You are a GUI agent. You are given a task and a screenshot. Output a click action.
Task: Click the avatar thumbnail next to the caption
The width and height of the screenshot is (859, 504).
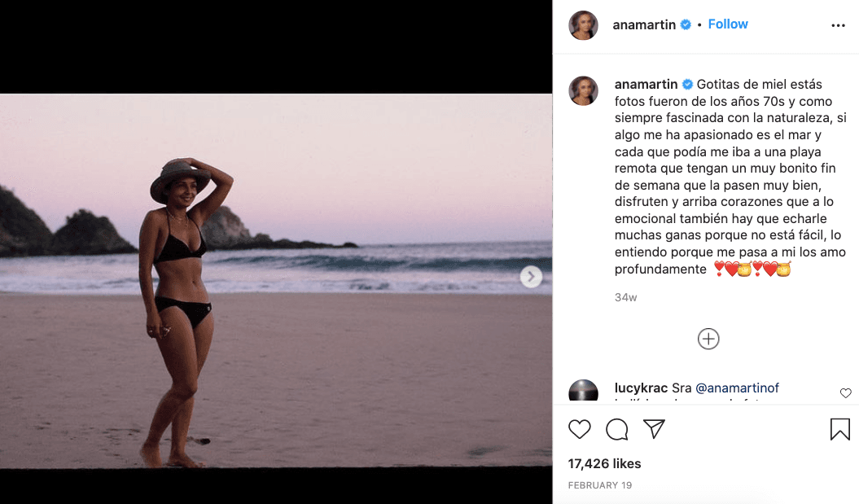click(x=583, y=90)
